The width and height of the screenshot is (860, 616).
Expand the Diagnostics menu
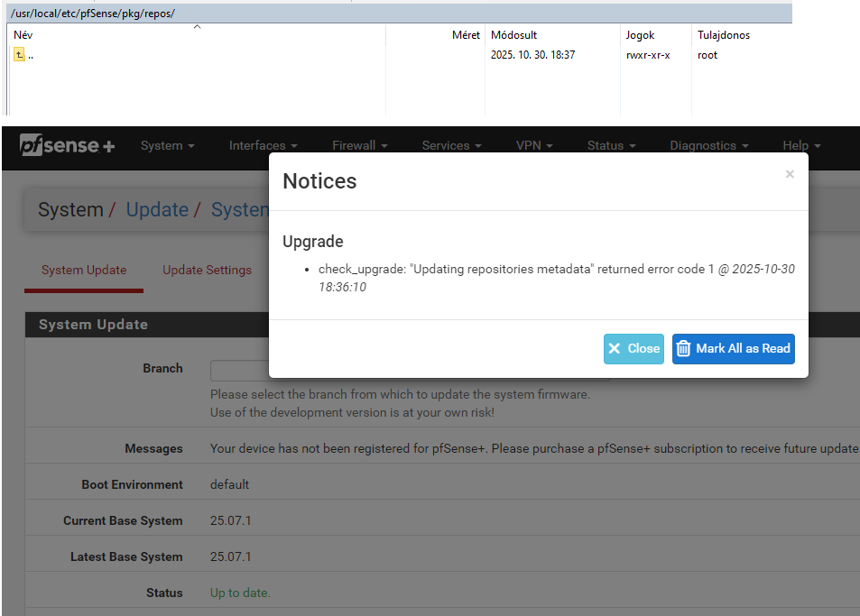coord(708,145)
